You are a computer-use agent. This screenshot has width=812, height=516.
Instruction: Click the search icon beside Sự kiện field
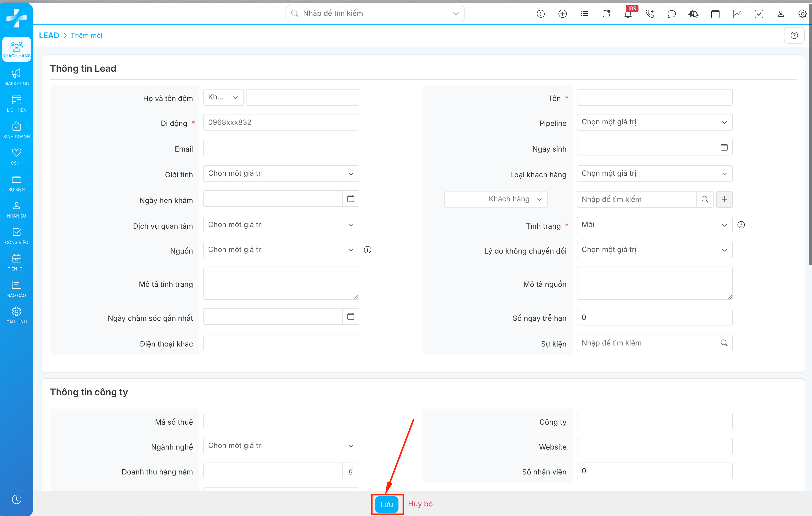[x=724, y=343]
